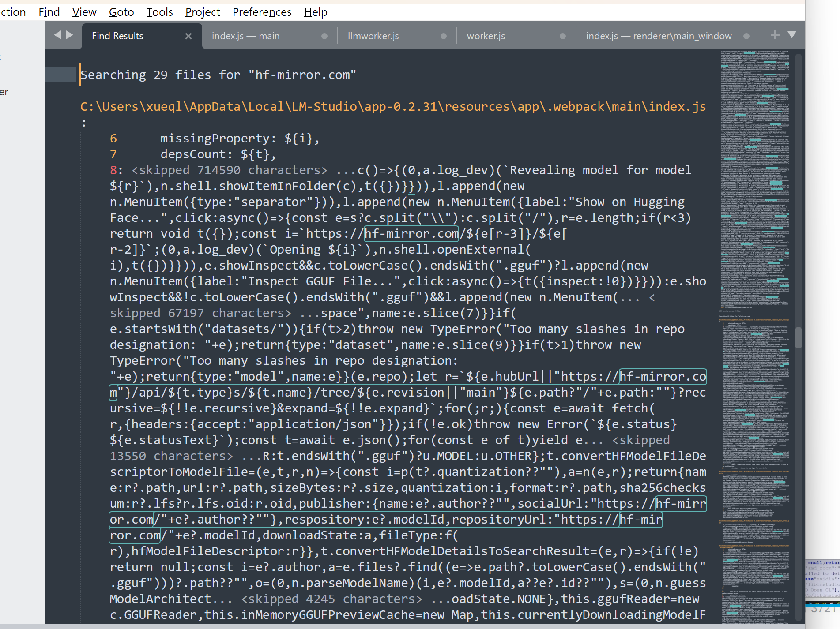Click the 'Searching 29 files' header line
Screen dimensions: 840x629
(218, 75)
